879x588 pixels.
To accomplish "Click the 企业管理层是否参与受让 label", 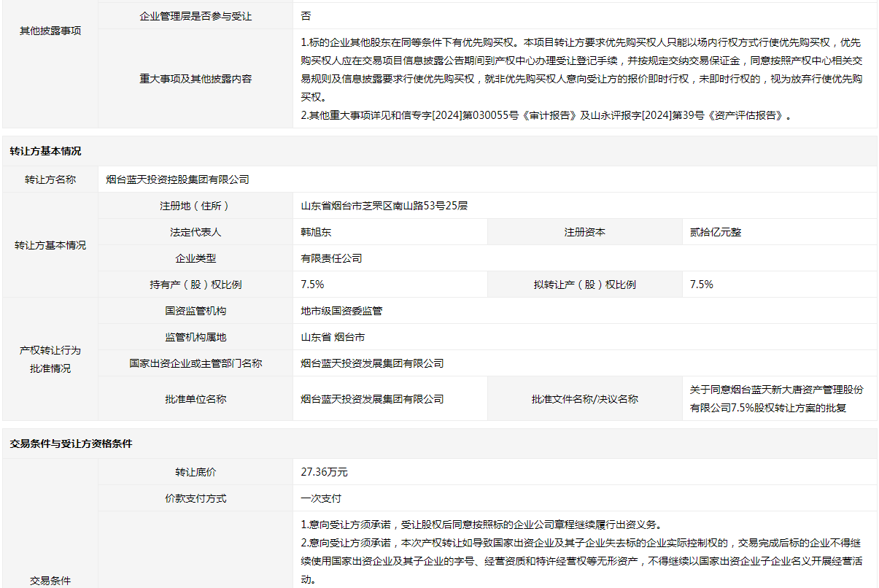I will coord(195,16).
